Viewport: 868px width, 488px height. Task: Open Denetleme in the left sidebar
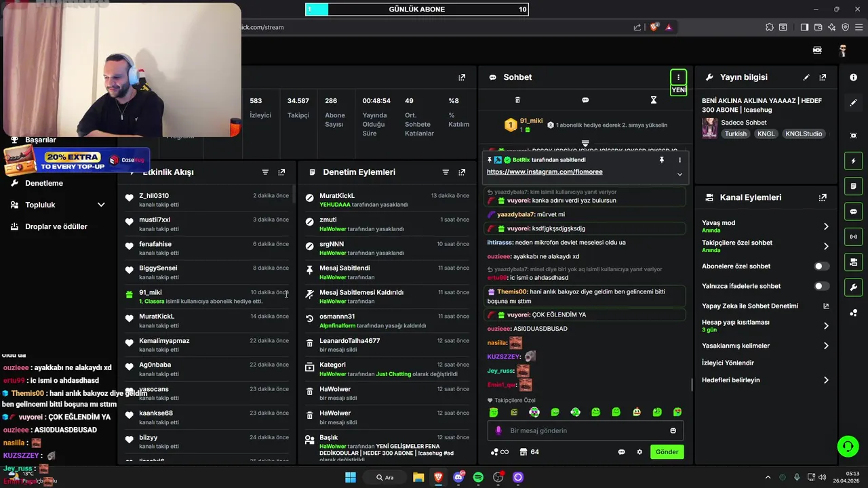coord(44,183)
